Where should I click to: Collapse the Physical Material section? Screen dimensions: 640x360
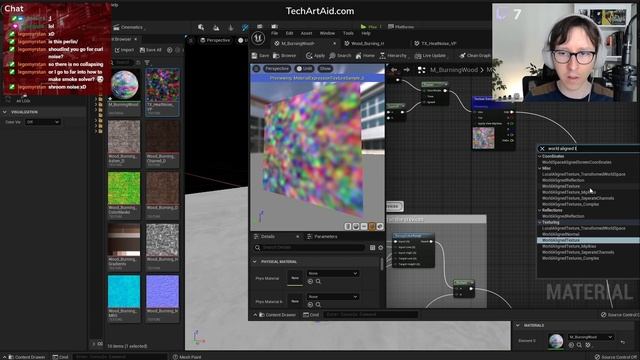click(x=255, y=262)
